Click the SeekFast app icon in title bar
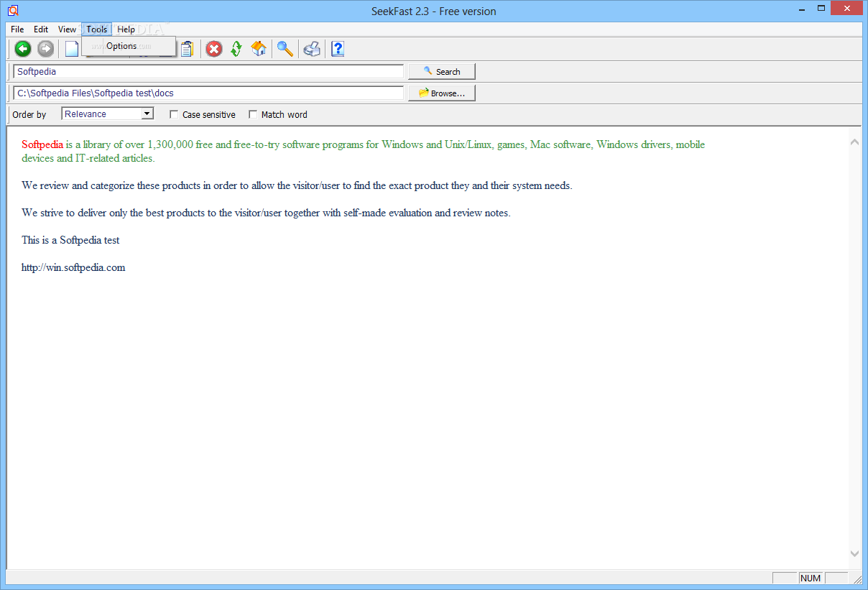The width and height of the screenshot is (868, 590). [13, 11]
